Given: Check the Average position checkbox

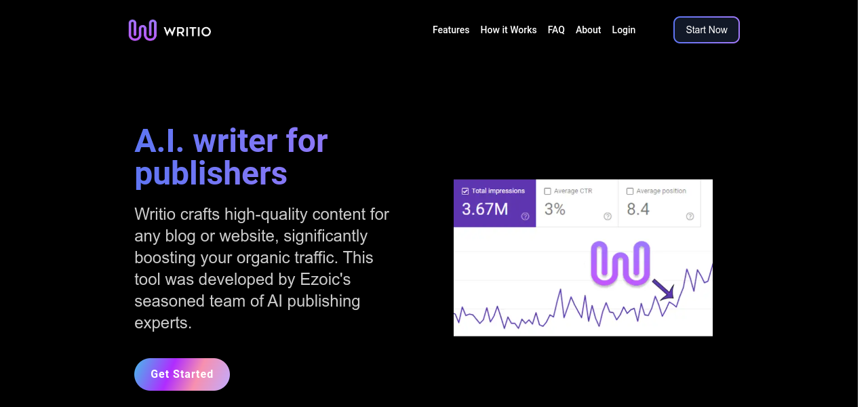Looking at the screenshot, I should pyautogui.click(x=630, y=191).
